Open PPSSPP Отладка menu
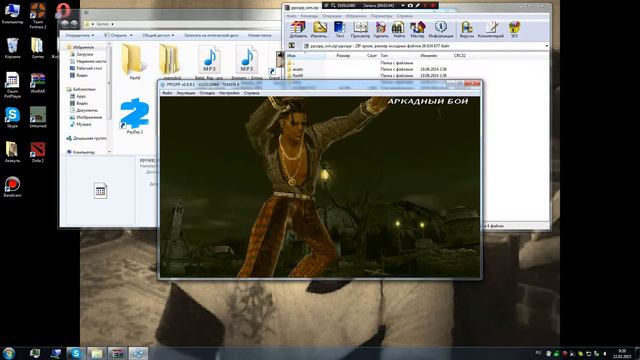 pyautogui.click(x=207, y=93)
